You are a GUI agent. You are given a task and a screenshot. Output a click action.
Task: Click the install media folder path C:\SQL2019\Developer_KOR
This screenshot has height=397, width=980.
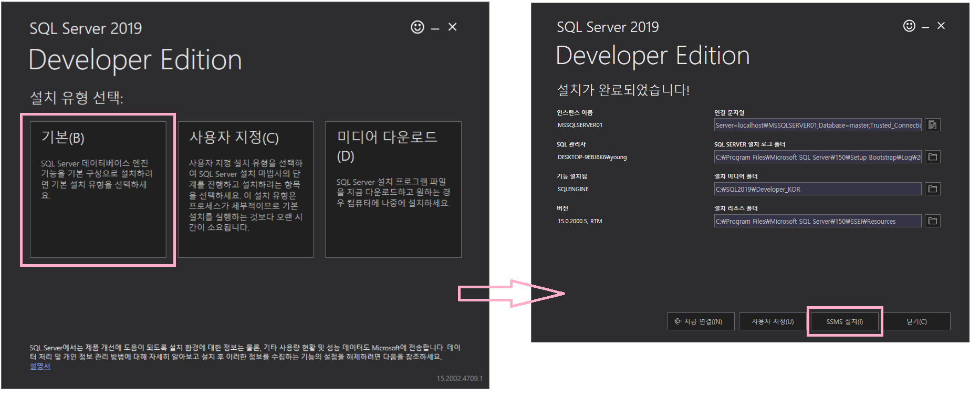click(x=818, y=189)
